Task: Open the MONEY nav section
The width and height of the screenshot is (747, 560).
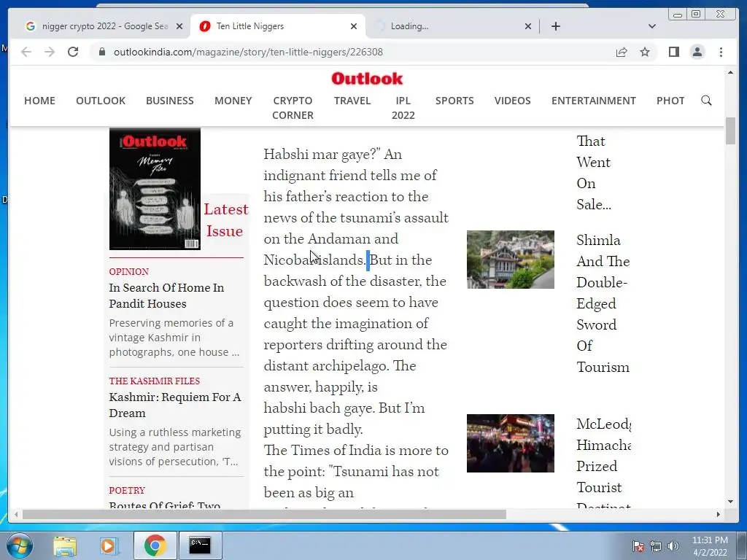Action: tap(233, 101)
